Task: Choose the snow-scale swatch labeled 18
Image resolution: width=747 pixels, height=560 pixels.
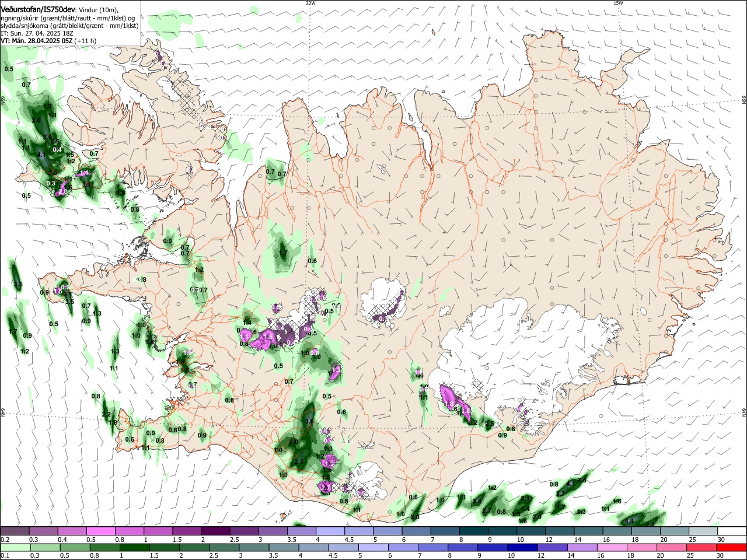Action: pyautogui.click(x=646, y=531)
